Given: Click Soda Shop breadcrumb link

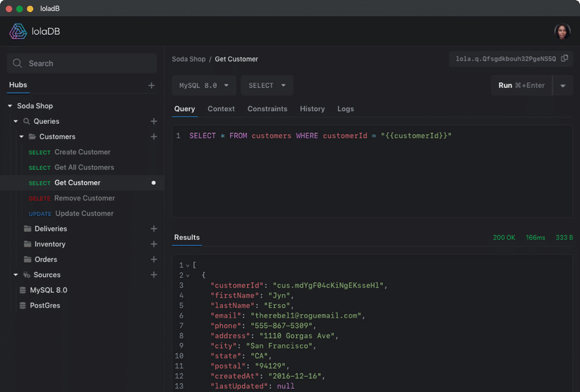Looking at the screenshot, I should 188,59.
